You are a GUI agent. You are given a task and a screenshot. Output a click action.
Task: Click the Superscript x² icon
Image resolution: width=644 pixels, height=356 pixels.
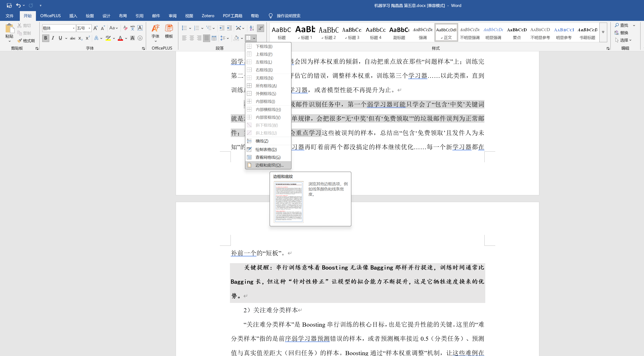[88, 38]
